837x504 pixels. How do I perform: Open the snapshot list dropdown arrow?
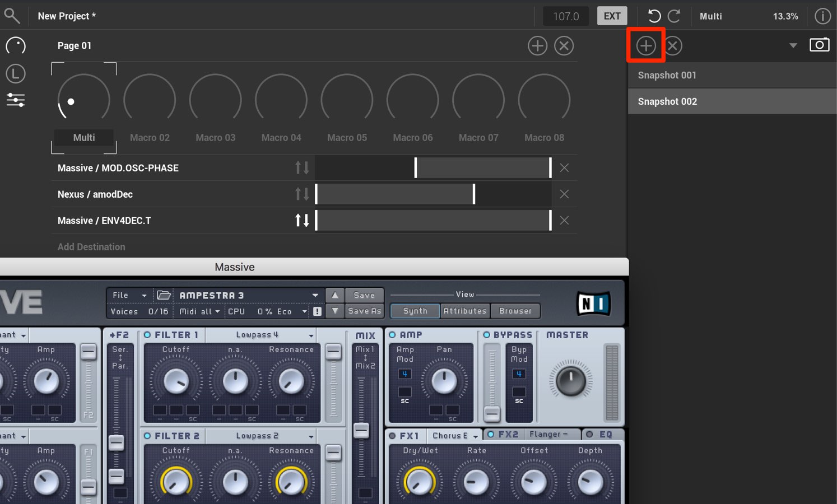793,45
